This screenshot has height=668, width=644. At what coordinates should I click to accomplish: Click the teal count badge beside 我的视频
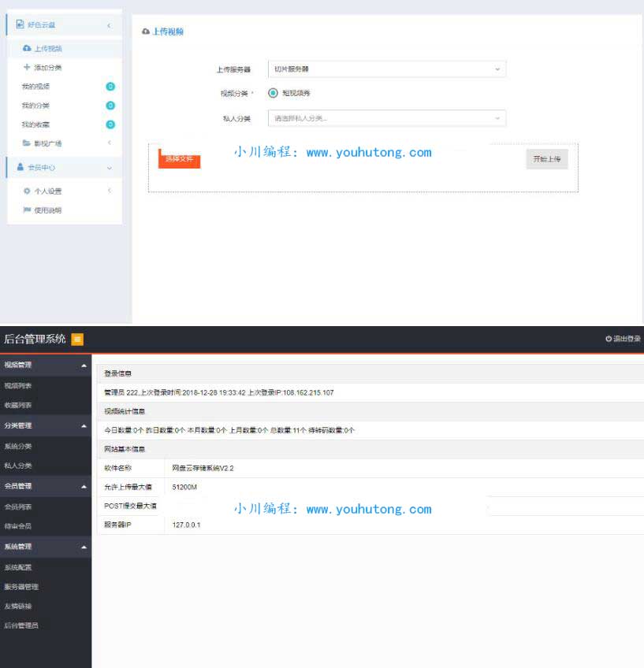click(x=110, y=87)
